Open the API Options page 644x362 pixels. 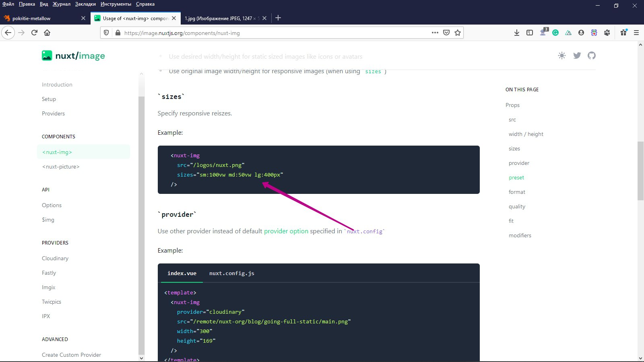click(x=52, y=205)
